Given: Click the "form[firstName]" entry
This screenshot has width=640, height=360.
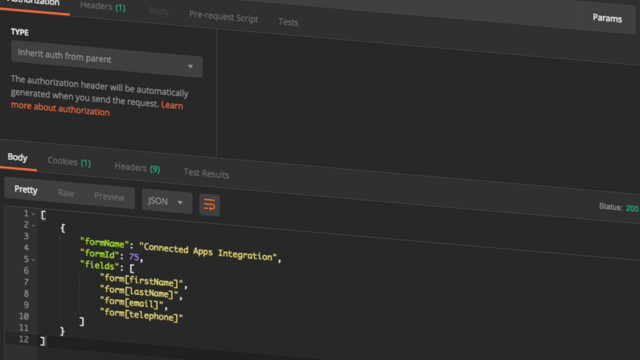Looking at the screenshot, I should 142,281.
